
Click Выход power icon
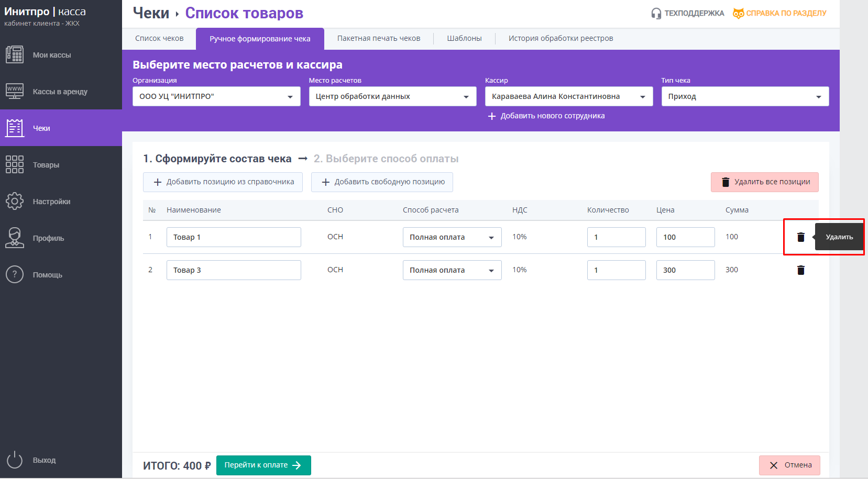coord(15,460)
